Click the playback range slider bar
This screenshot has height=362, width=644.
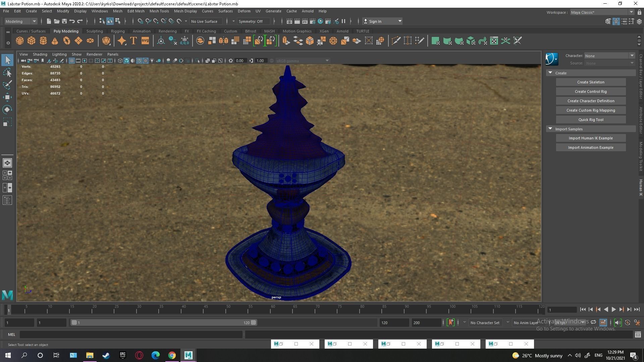click(x=164, y=322)
